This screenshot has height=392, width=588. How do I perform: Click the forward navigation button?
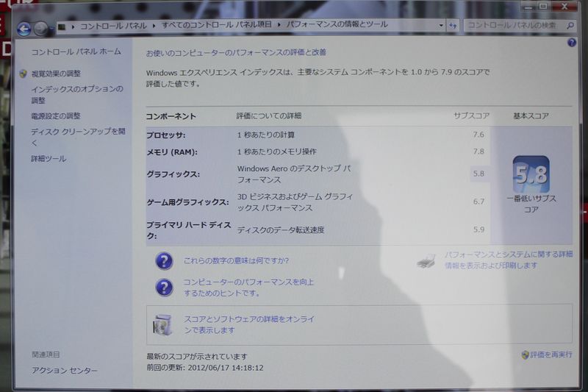41,29
